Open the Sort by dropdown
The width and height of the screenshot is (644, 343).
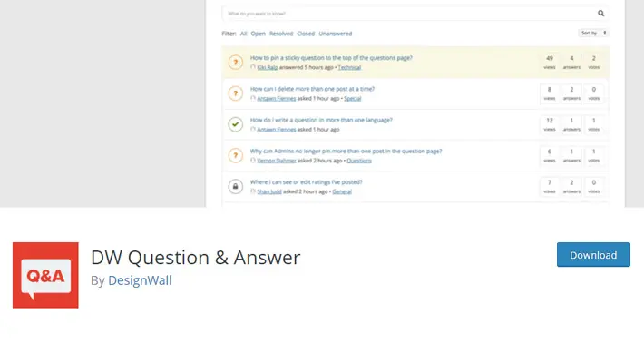(593, 33)
